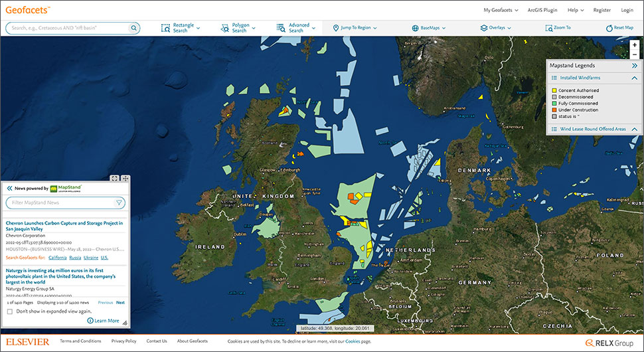Open Privacy Policy footer link
Viewport: 644px width, 352px height.
click(123, 341)
